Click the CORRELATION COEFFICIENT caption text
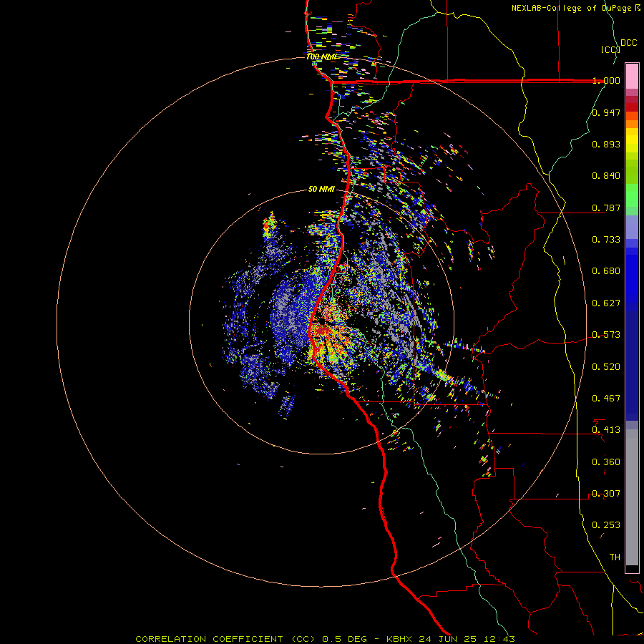The width and height of the screenshot is (644, 644). pos(209,639)
